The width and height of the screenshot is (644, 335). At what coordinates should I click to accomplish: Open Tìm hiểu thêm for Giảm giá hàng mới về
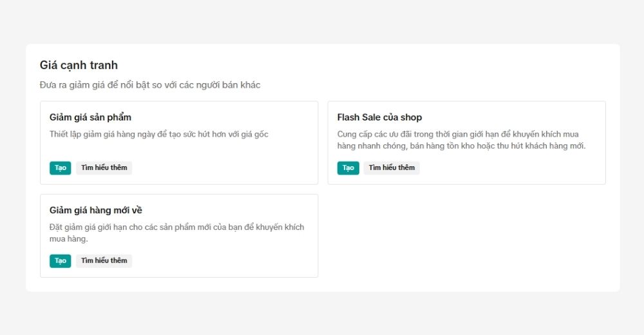point(104,261)
